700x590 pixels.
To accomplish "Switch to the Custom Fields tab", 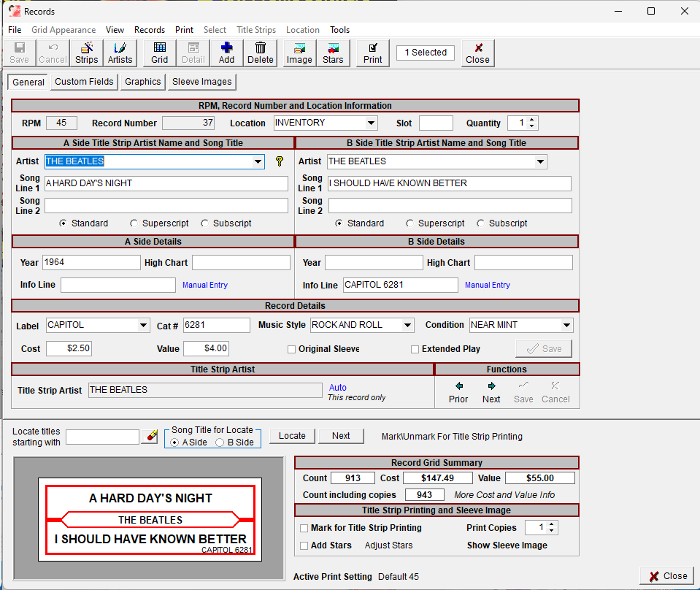I will click(84, 82).
